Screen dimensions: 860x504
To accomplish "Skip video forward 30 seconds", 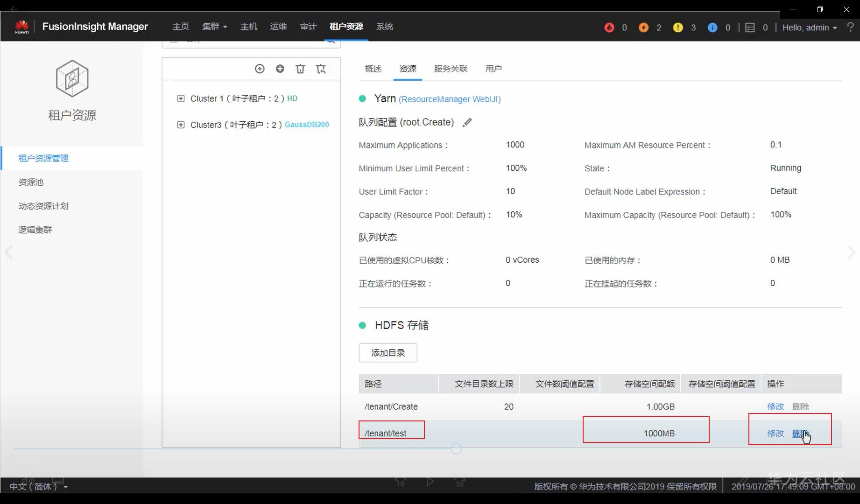I will pyautogui.click(x=459, y=482).
